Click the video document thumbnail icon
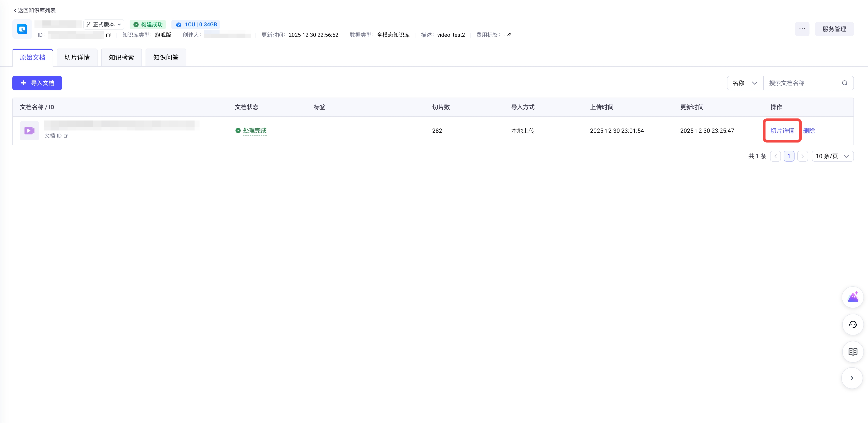The width and height of the screenshot is (868, 423). pyautogui.click(x=29, y=130)
